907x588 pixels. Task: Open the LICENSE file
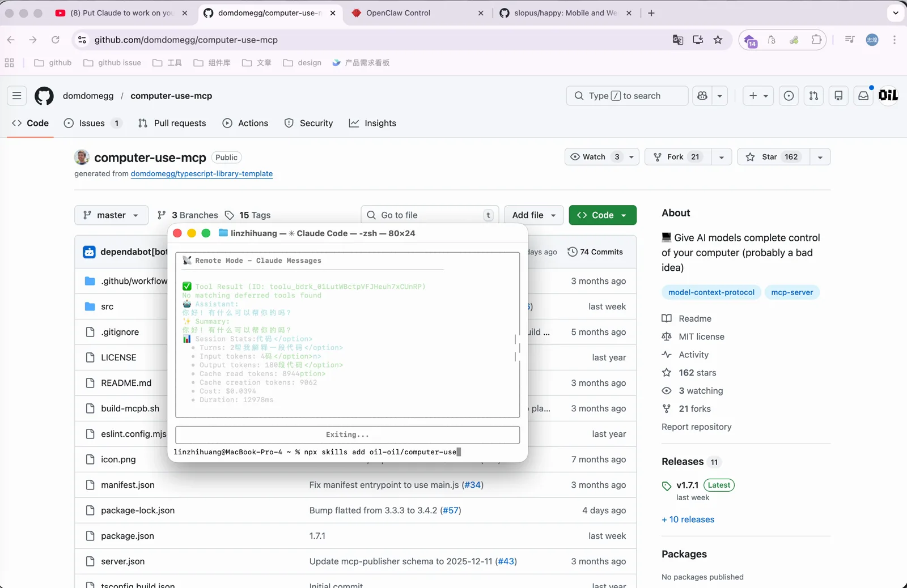click(118, 357)
